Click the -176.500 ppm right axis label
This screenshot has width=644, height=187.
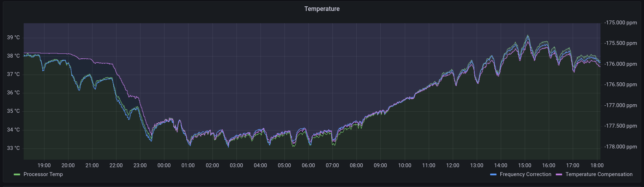[x=620, y=84]
